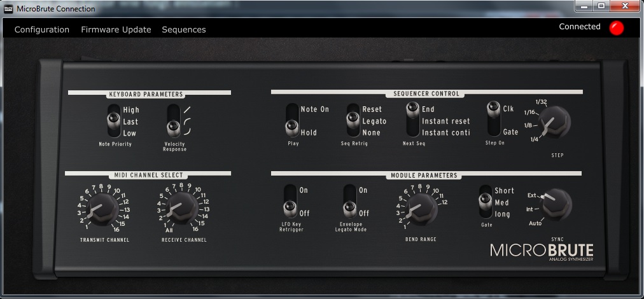
Task: Select 12 on Bend Range dial
Action: [x=444, y=202]
